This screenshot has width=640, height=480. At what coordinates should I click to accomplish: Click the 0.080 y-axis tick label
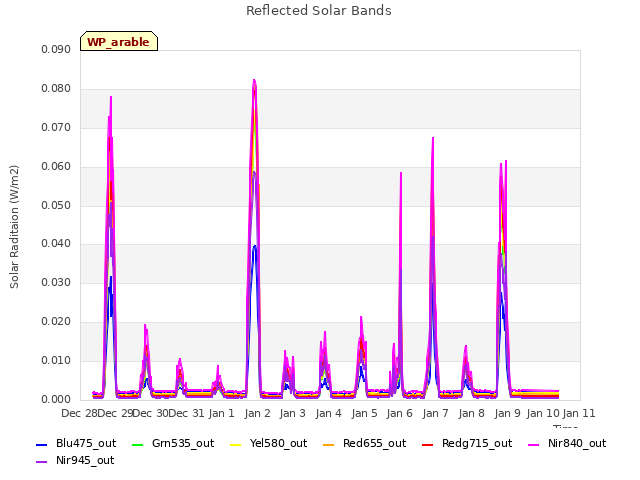pos(56,89)
